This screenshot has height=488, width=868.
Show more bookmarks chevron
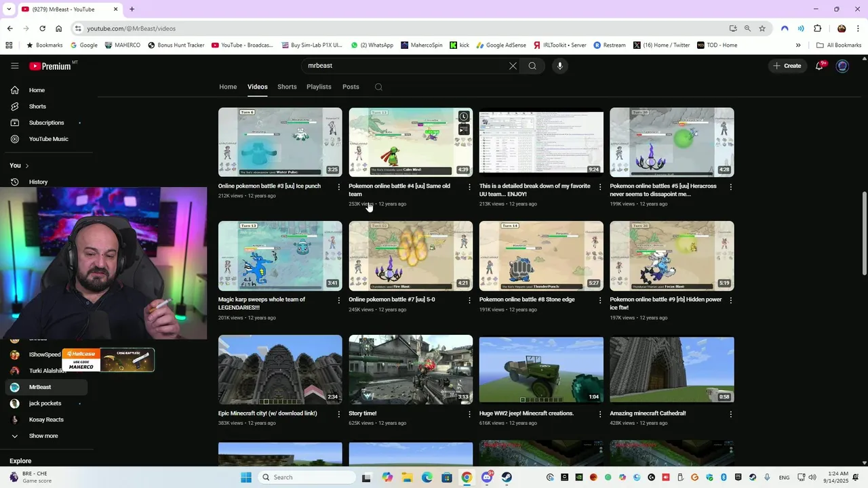(x=798, y=45)
